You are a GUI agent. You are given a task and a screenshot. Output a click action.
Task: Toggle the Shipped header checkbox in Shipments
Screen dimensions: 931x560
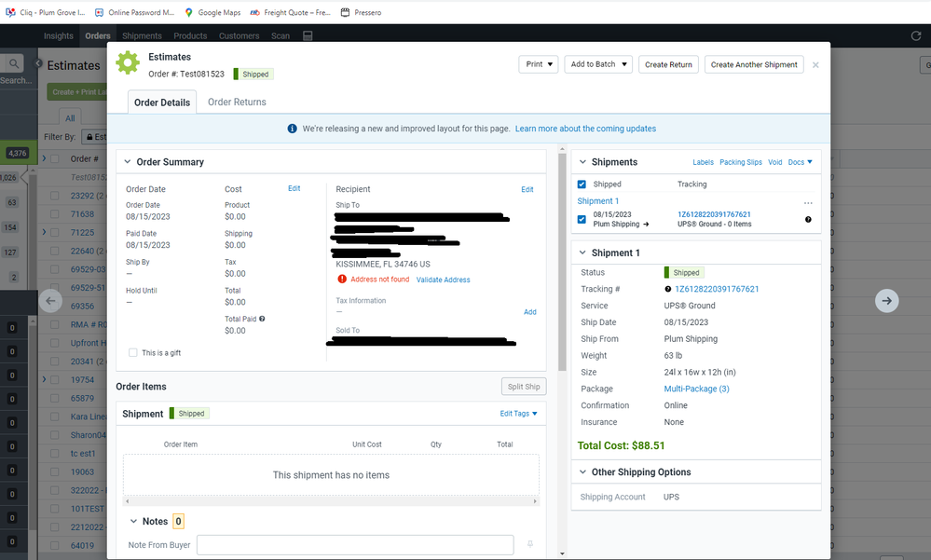[x=582, y=184]
